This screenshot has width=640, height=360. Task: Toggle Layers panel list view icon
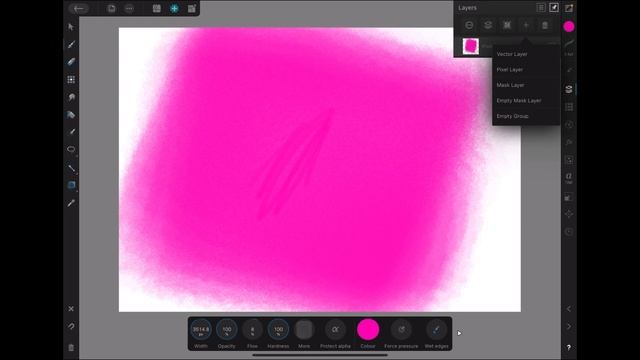[x=541, y=8]
